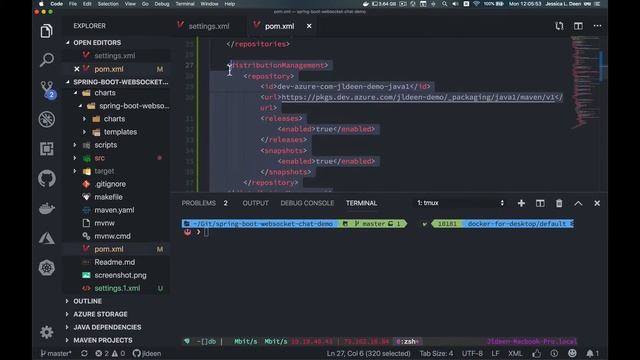This screenshot has height=360, width=640.
Task: Click the compare changes icon in editor toolbar
Action: [x=559, y=26]
